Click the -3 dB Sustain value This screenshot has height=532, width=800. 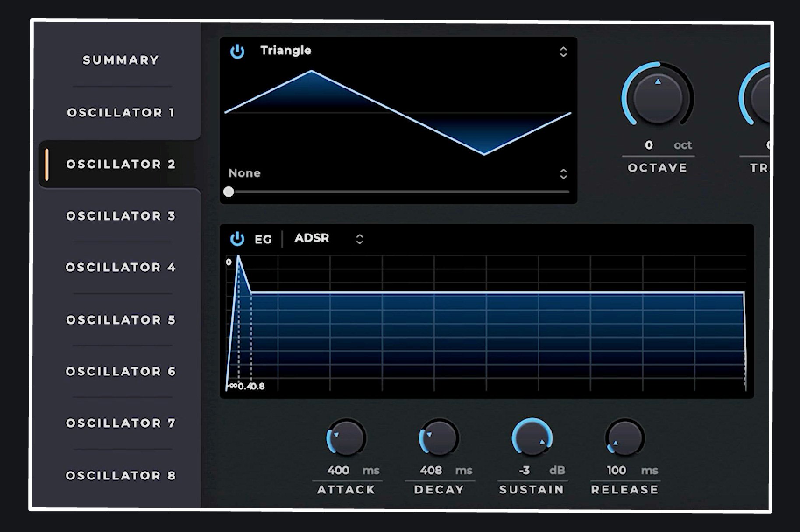click(x=524, y=471)
